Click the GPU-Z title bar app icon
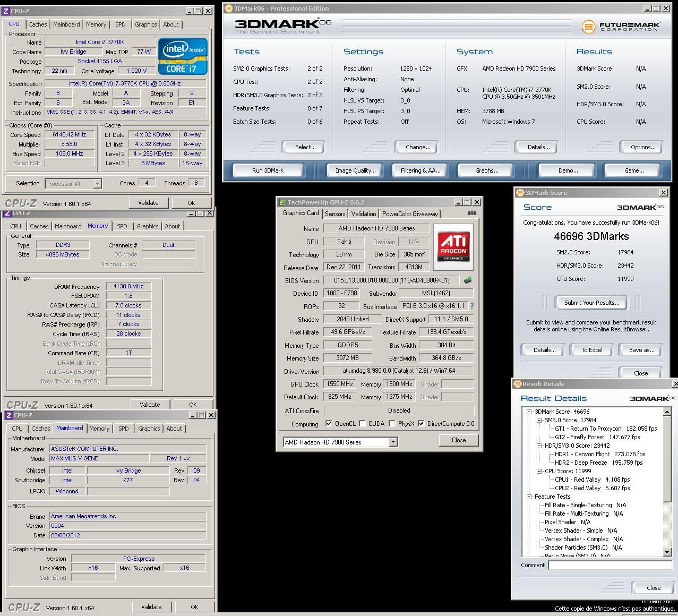 (282, 202)
